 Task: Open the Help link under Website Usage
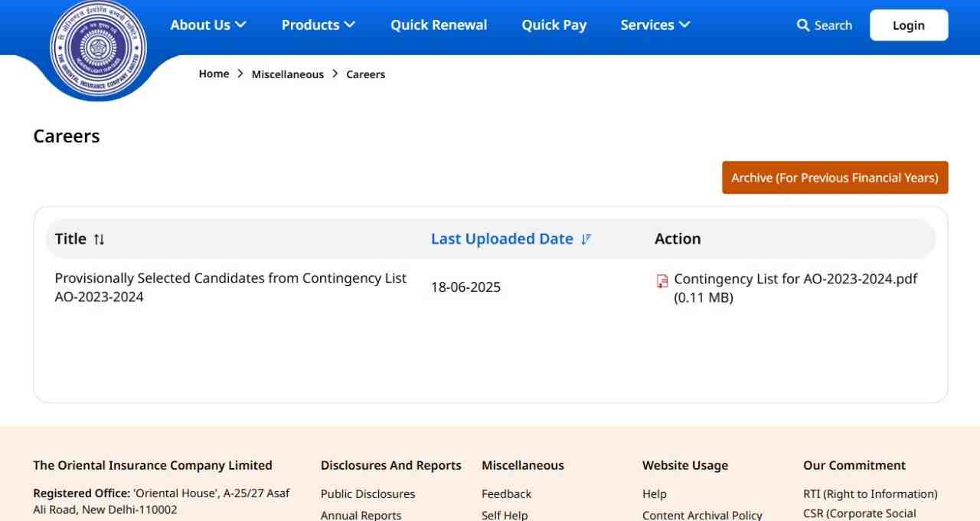[x=655, y=494]
